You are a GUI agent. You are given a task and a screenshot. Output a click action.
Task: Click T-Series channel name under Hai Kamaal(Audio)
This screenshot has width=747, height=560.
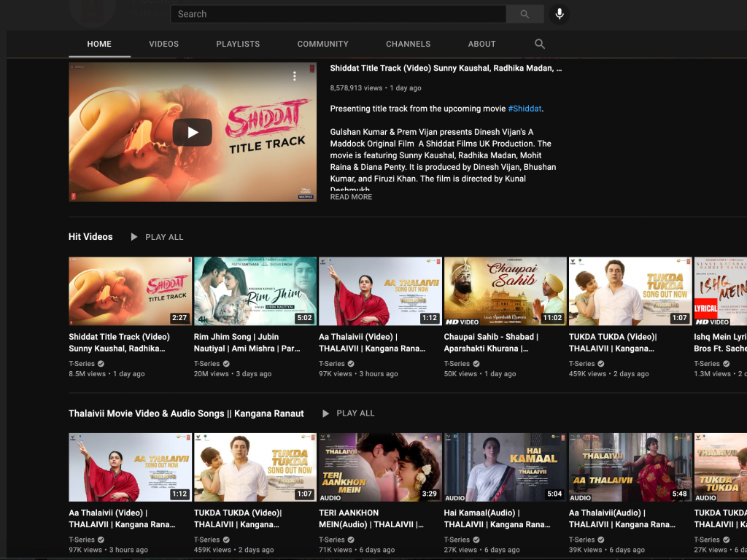point(457,540)
